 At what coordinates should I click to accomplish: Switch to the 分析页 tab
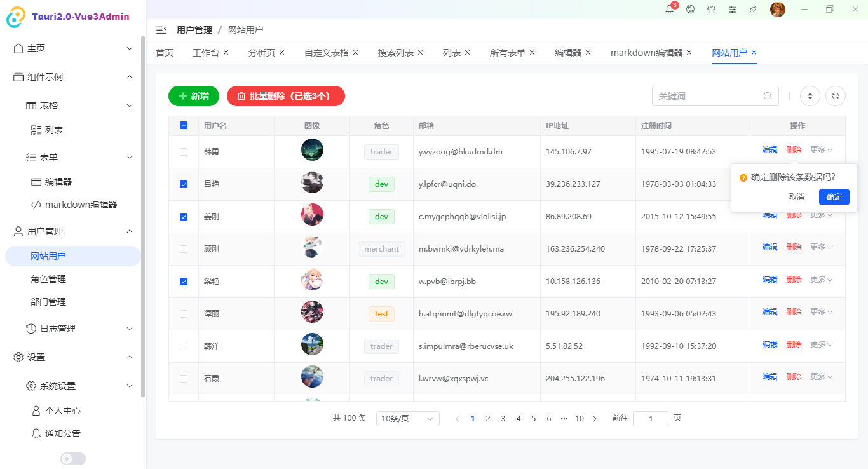tap(262, 52)
